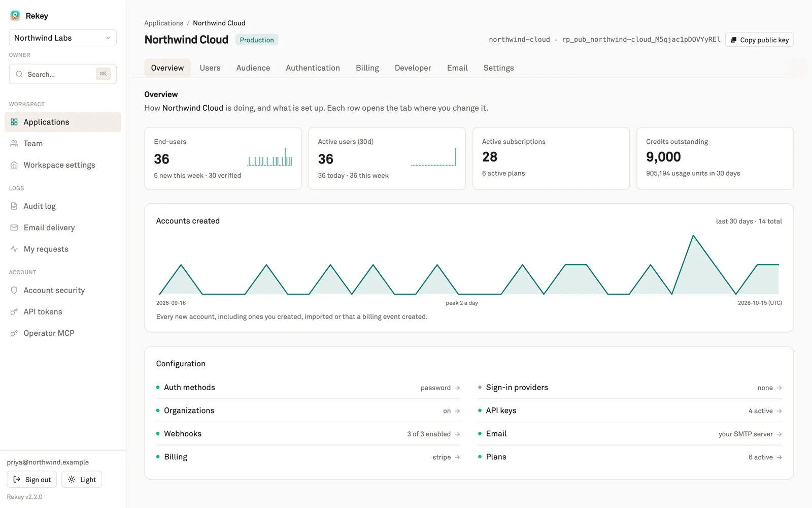Screen dimensions: 812x508
Task: Click the sun icon for Light theme
Action: 72,480
